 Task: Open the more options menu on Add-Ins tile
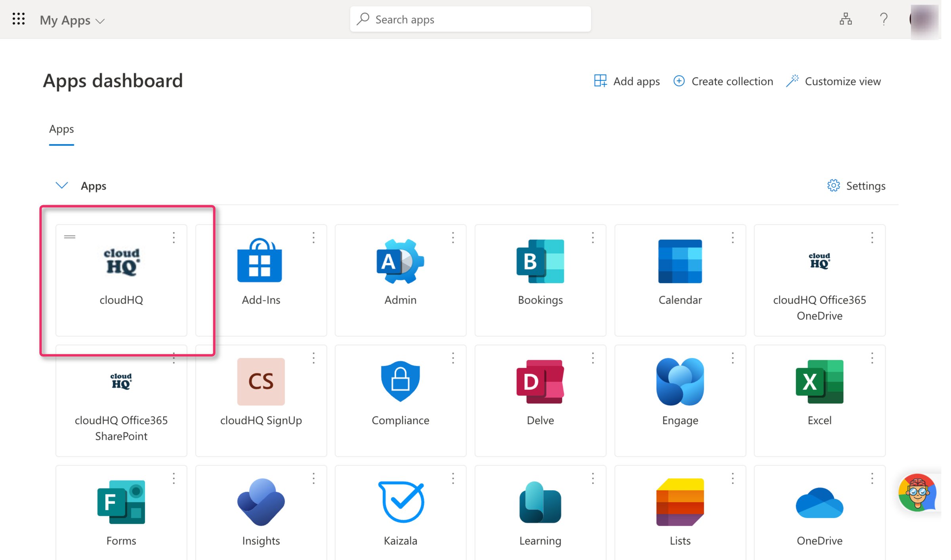coord(313,238)
